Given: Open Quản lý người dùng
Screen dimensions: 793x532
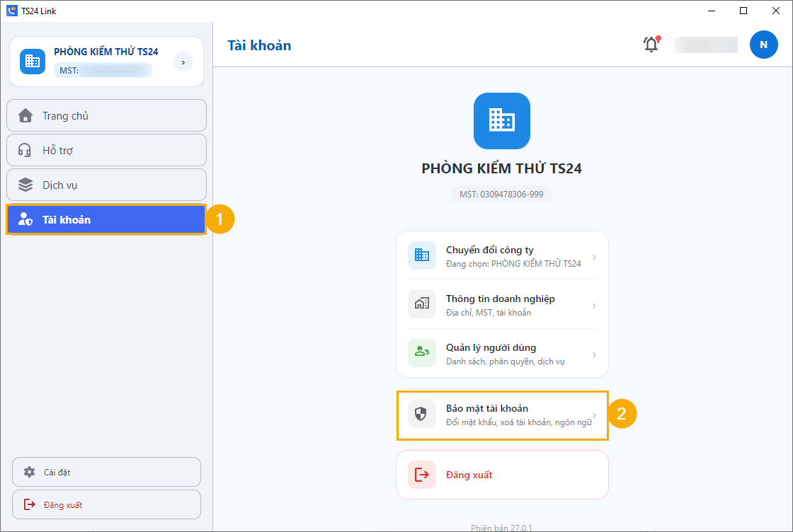Looking at the screenshot, I should 502,354.
